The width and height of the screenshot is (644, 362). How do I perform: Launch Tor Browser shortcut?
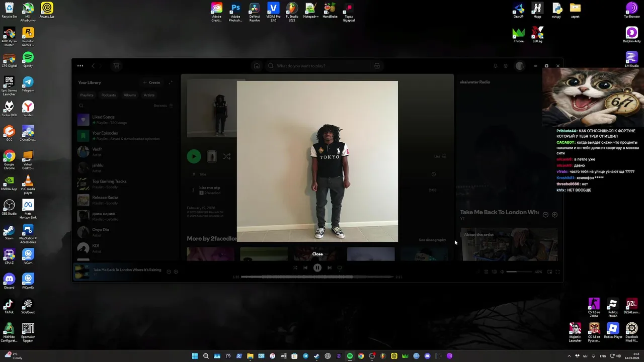tap(631, 10)
